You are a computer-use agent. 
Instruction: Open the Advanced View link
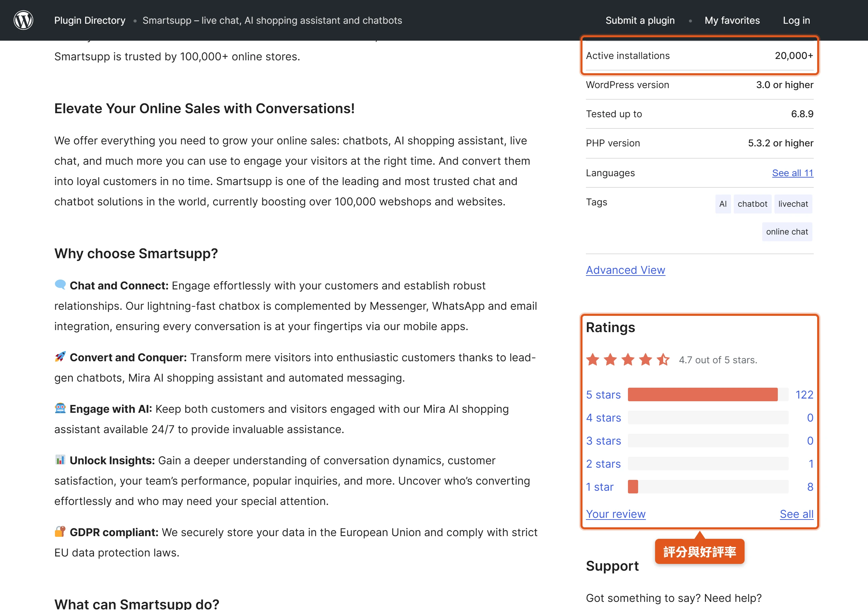coord(625,270)
